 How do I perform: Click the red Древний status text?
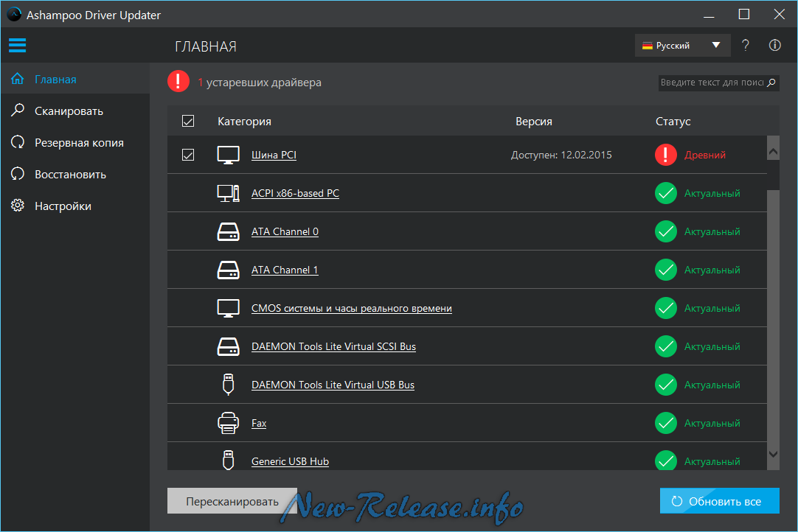coord(705,155)
